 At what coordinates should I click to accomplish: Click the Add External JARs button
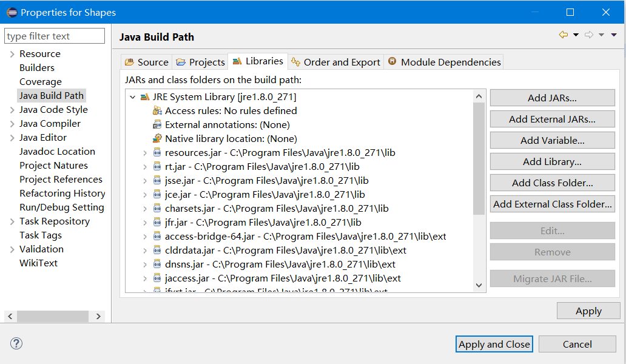point(552,119)
